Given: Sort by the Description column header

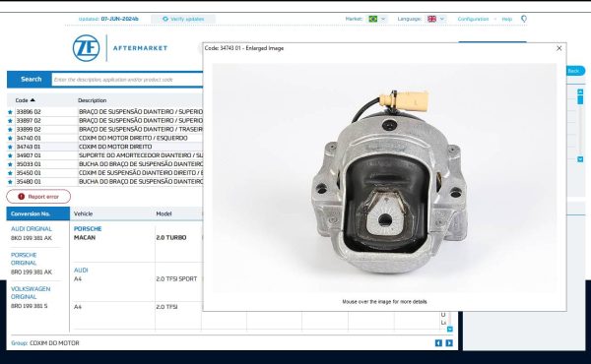Looking at the screenshot, I should pos(92,100).
